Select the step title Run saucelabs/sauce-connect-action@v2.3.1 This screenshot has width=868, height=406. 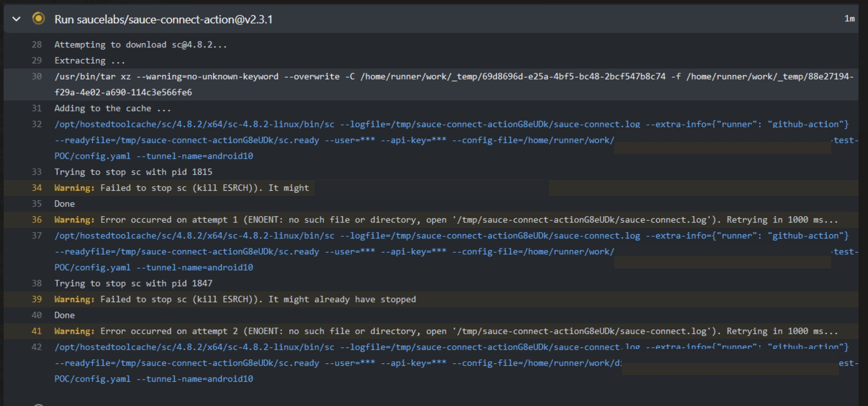163,20
